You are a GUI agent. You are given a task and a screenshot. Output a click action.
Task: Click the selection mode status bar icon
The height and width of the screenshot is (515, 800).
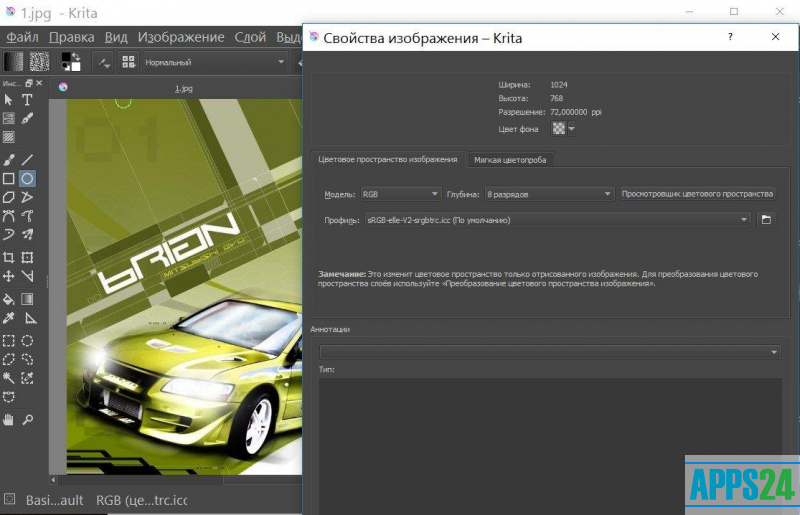(x=10, y=499)
